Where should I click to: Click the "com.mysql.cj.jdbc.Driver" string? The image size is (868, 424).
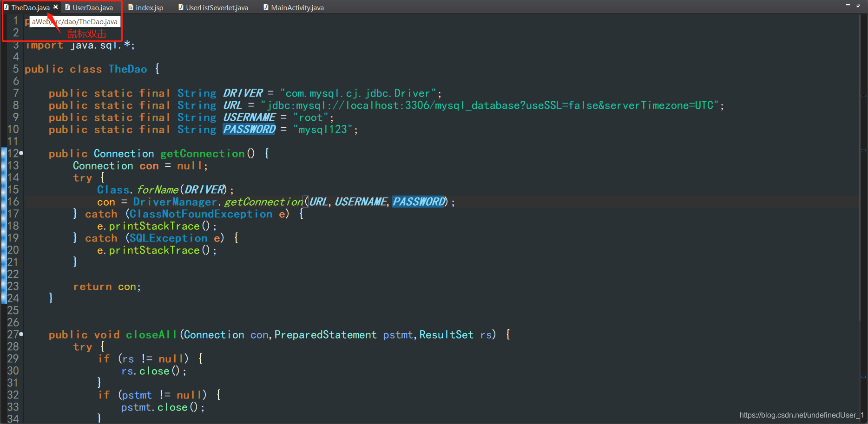358,93
